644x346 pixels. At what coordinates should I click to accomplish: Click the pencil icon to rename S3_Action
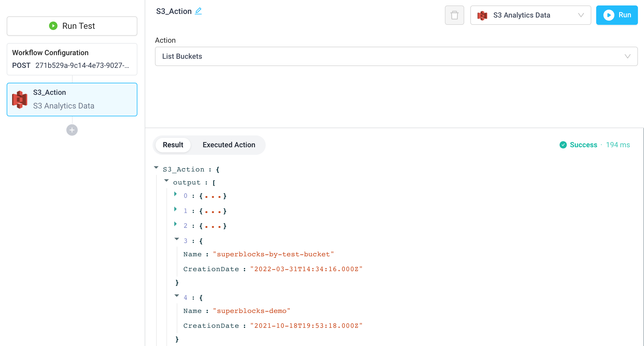[x=198, y=11]
